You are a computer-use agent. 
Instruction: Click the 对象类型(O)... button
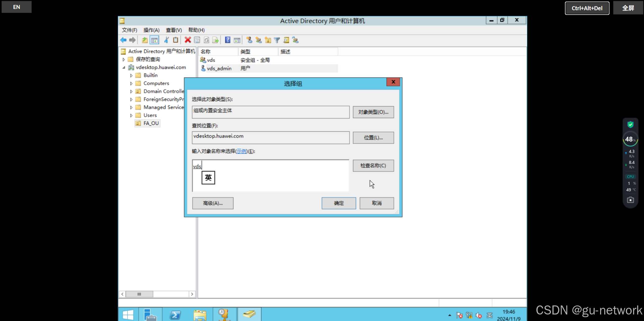pos(373,112)
